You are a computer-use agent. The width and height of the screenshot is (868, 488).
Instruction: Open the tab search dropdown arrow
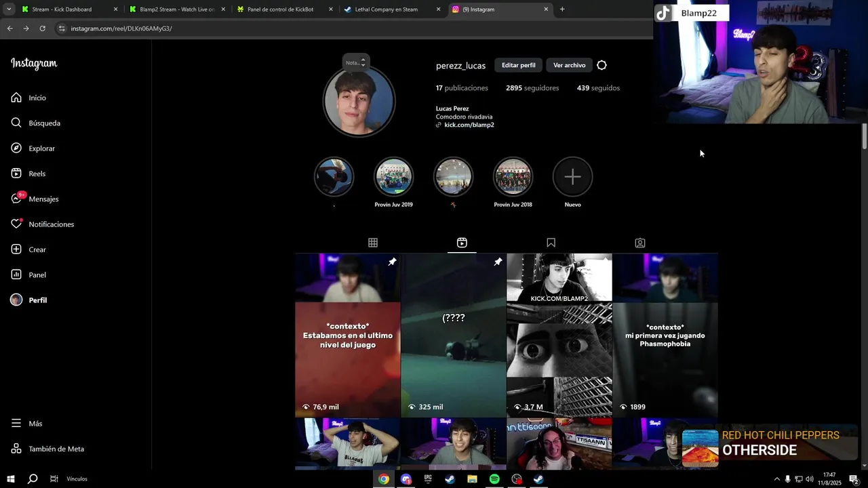click(9, 9)
